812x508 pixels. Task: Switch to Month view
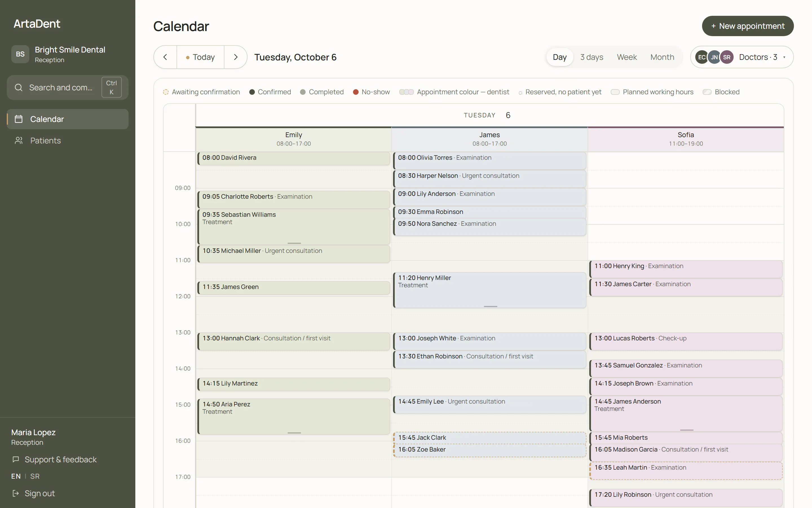(662, 57)
